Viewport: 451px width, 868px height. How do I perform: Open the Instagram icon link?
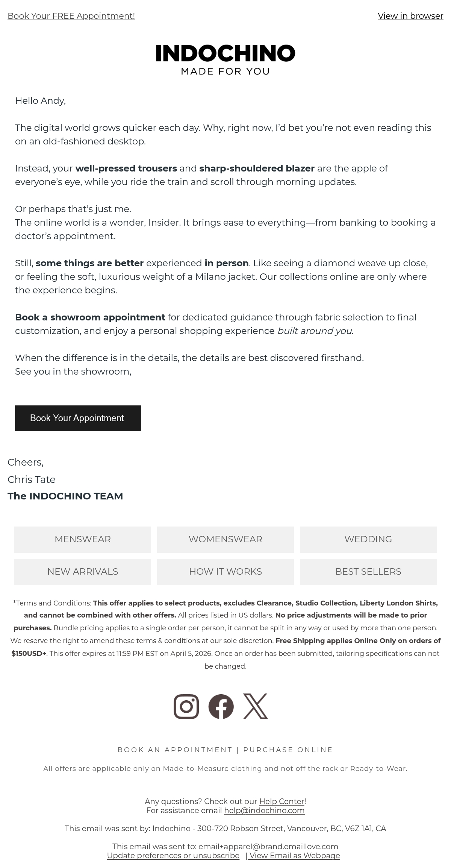coord(186,706)
